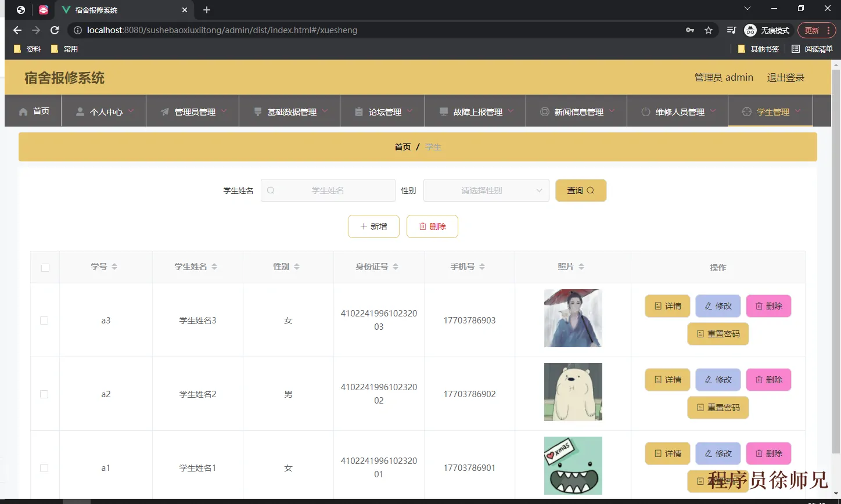Sort table by 学号 column arrows
The image size is (841, 504).
114,267
